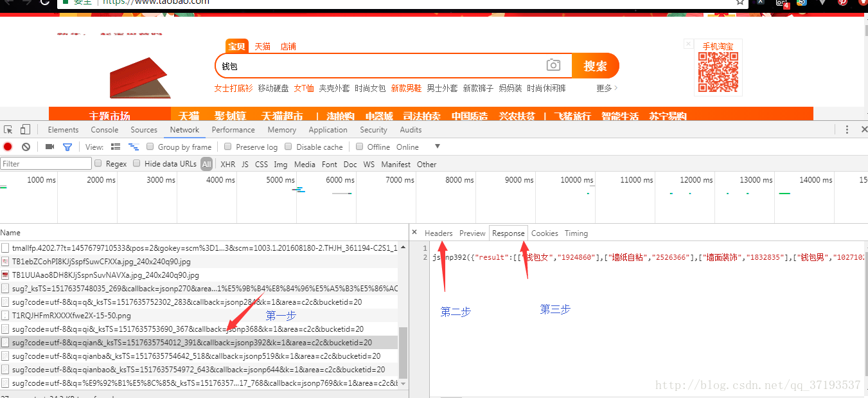
Task: Enable the Group by frame checkbox
Action: pos(150,147)
